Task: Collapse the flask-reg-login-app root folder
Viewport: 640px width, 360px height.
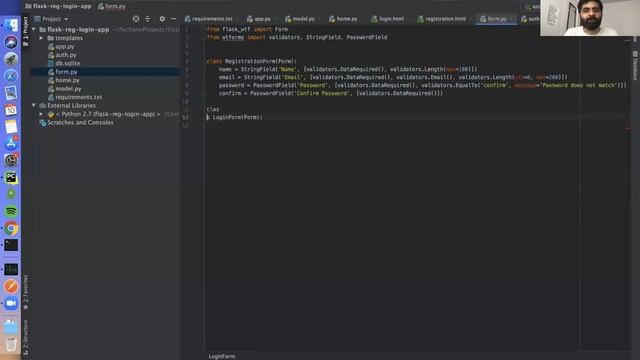Action: (34, 29)
